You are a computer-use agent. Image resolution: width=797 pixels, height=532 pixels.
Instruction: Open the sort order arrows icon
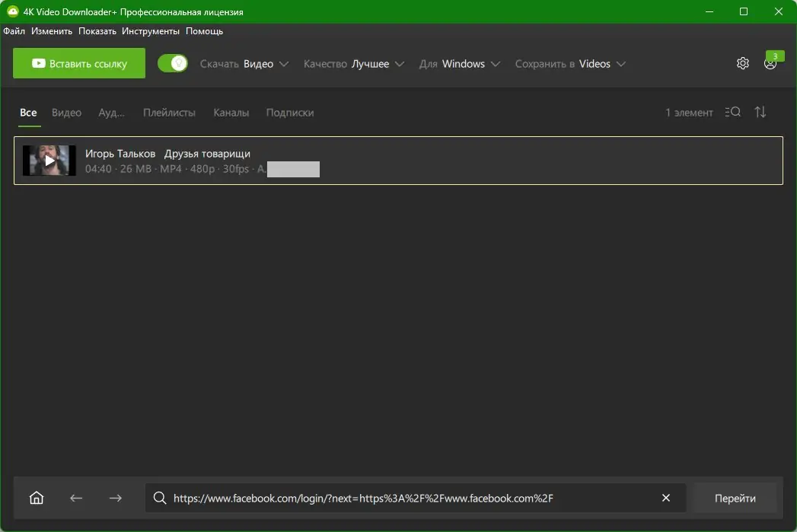click(760, 112)
